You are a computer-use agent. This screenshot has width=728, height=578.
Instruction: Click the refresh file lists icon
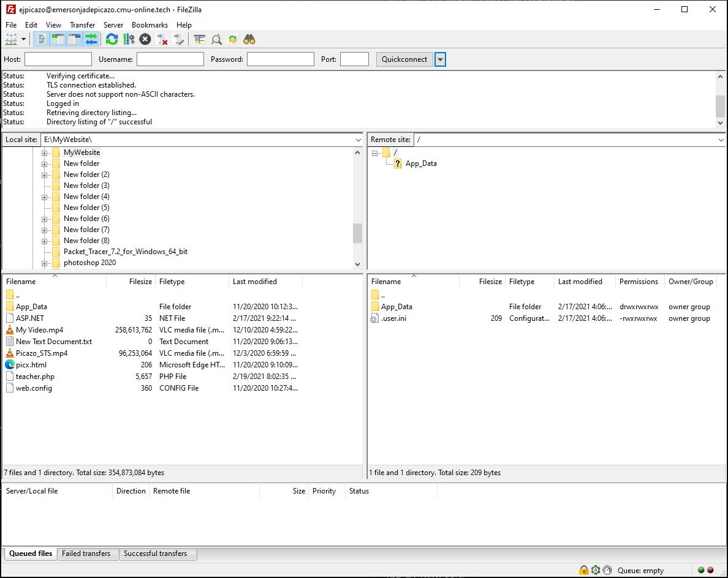(112, 40)
